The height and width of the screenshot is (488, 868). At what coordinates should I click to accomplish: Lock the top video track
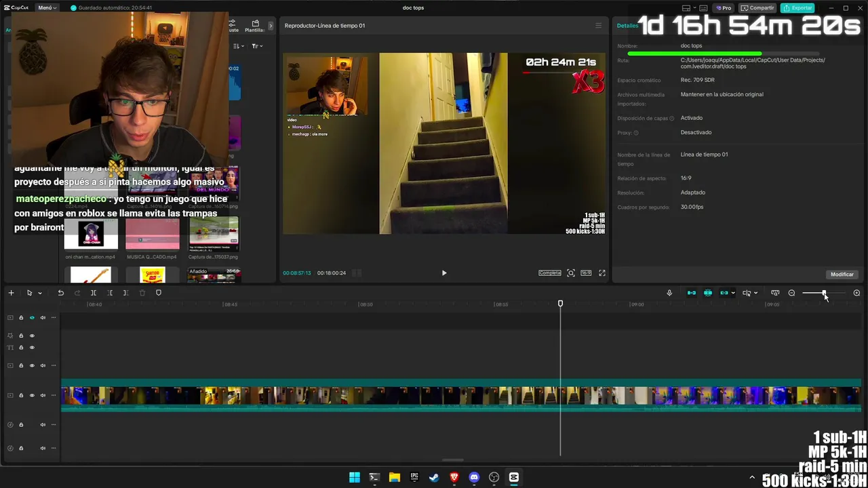21,317
